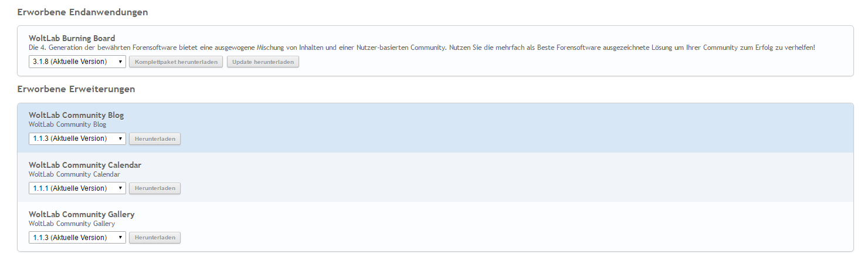Click the bold WoltLab Community Calendar title

click(x=85, y=165)
